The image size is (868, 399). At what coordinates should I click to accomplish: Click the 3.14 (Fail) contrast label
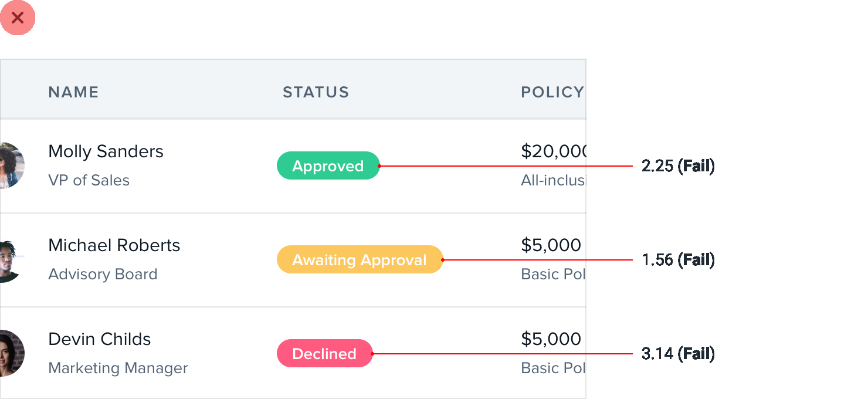(x=678, y=354)
